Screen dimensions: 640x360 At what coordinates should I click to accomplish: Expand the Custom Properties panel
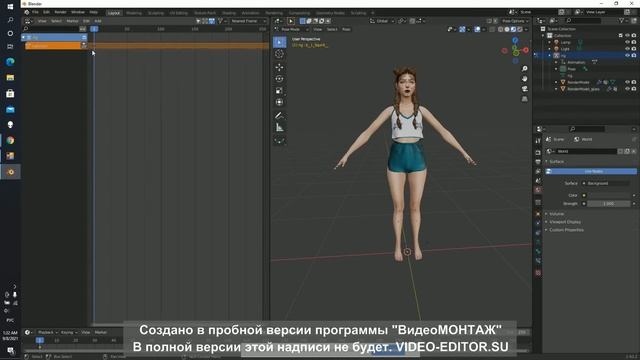pos(566,230)
